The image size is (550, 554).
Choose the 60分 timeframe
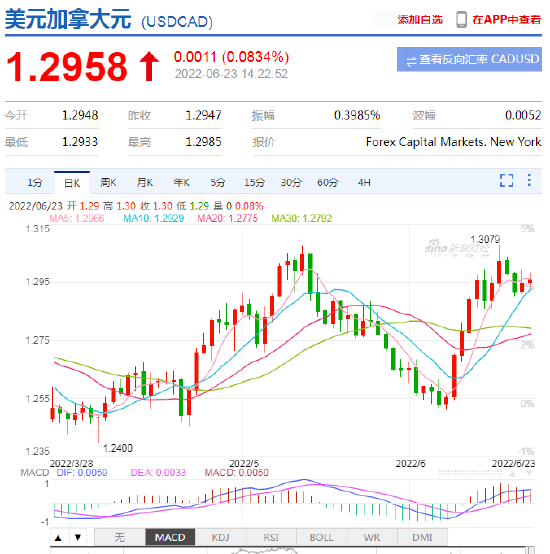(327, 183)
